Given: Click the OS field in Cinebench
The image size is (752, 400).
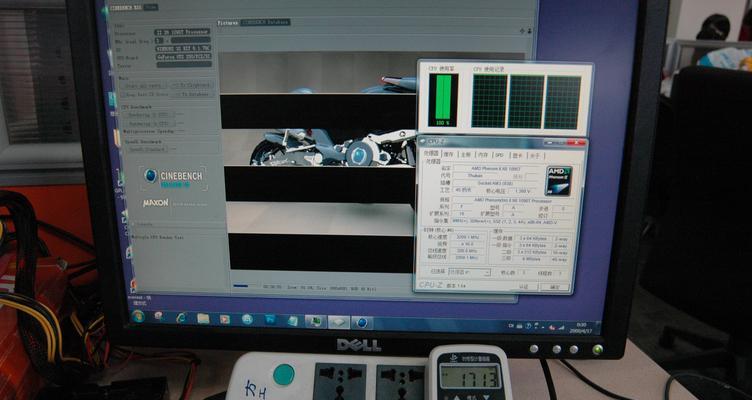Looking at the screenshot, I should [x=183, y=48].
